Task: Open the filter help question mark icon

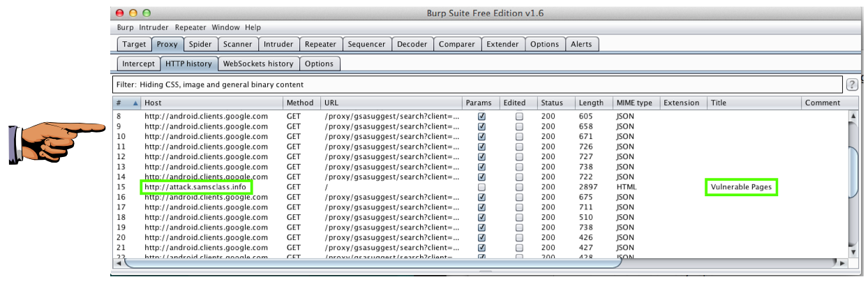Action: [852, 84]
